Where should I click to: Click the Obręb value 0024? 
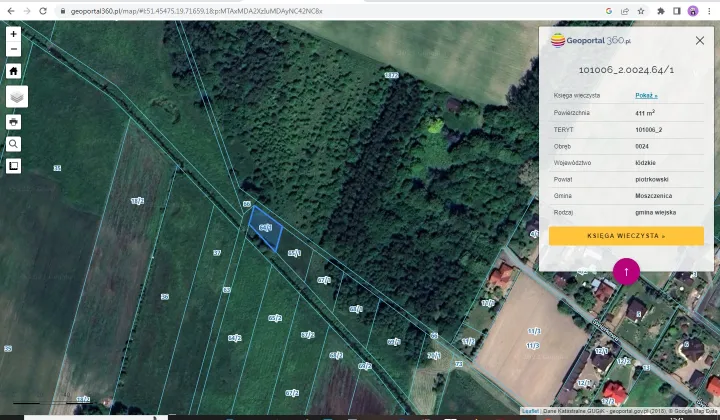pyautogui.click(x=642, y=146)
